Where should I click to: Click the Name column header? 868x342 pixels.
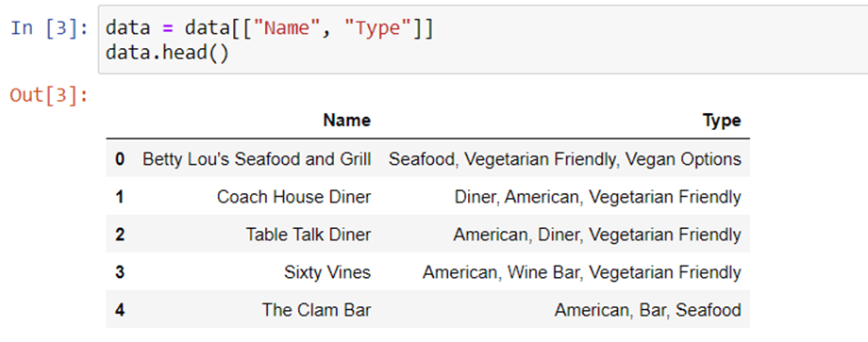tap(347, 121)
